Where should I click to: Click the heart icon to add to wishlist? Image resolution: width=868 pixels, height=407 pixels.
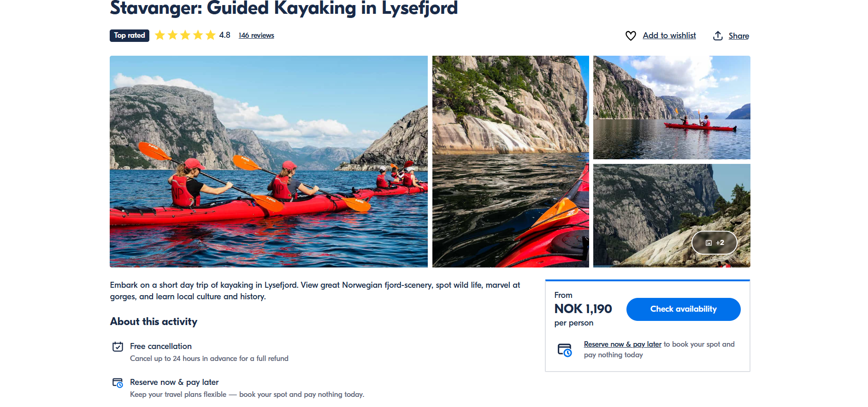[x=630, y=35]
